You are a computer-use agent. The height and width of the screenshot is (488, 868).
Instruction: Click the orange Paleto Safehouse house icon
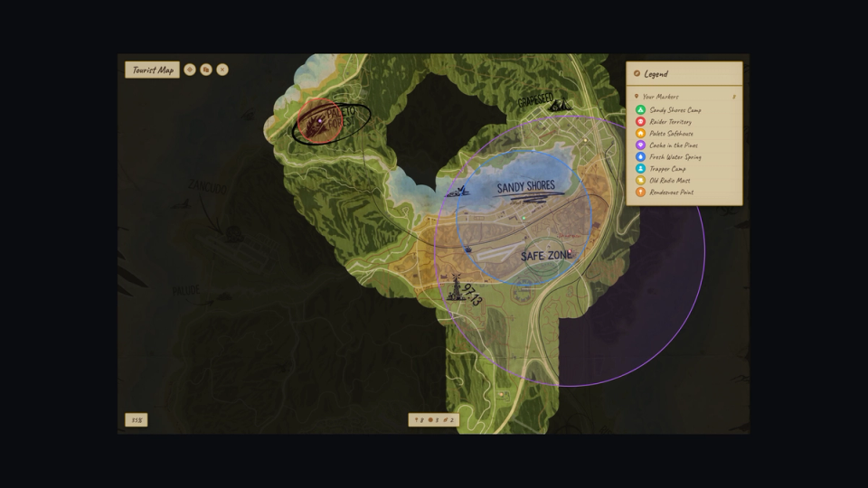point(640,134)
